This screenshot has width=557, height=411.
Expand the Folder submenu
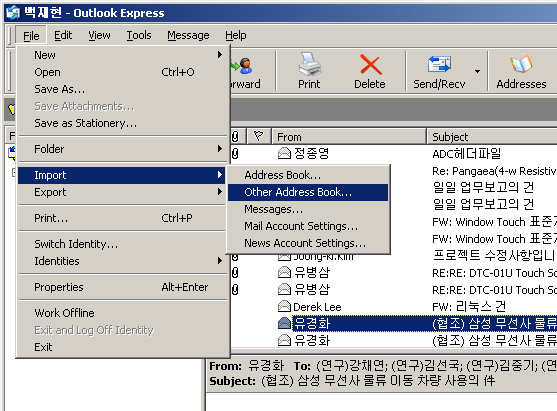tap(121, 149)
